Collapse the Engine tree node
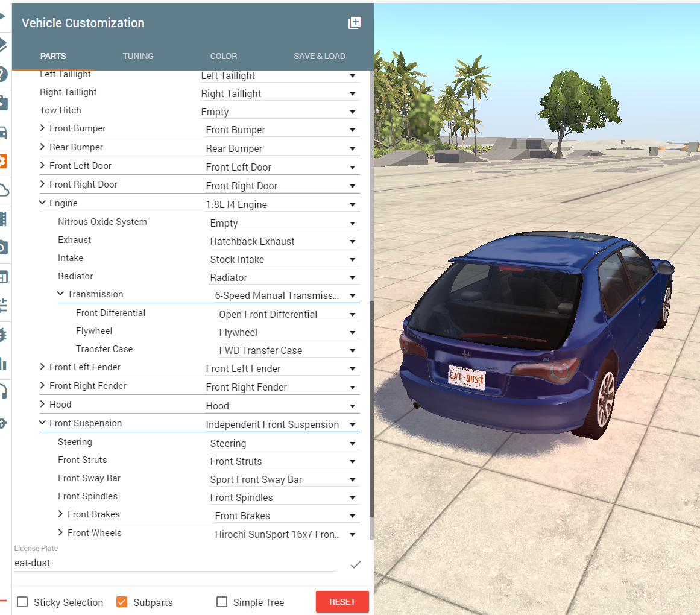 pos(42,203)
